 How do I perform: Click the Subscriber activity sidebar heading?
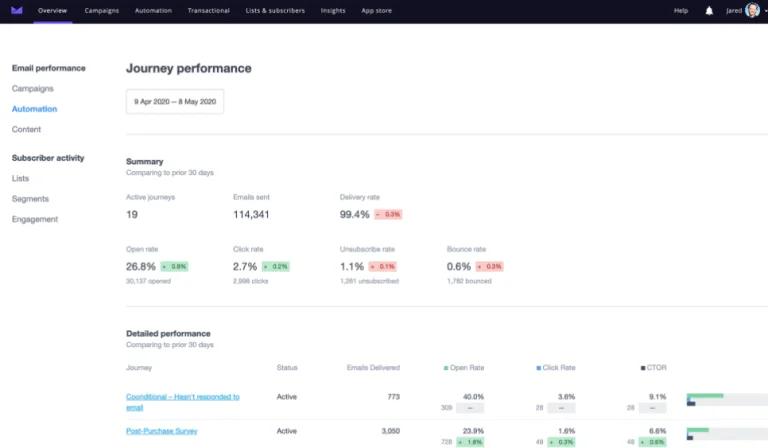pyautogui.click(x=48, y=158)
